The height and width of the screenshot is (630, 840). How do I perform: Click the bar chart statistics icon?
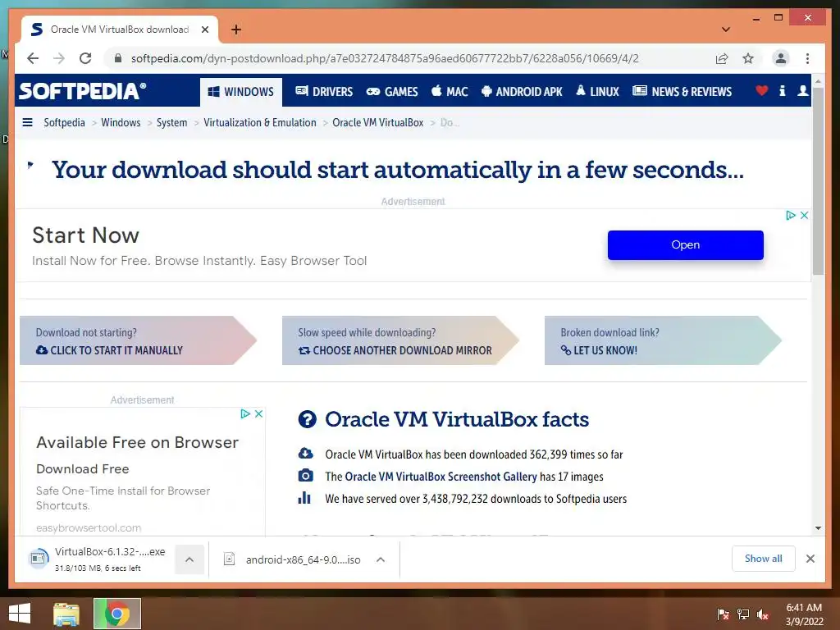(x=304, y=498)
